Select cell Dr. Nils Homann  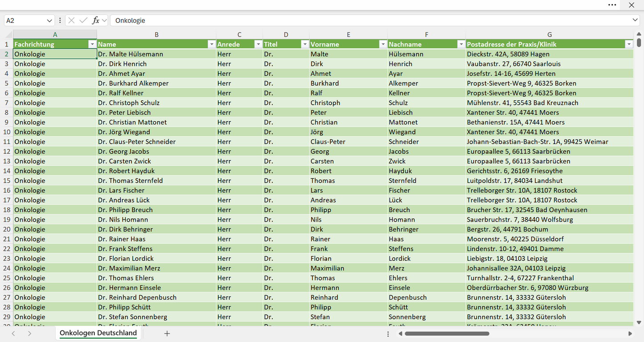coord(156,219)
